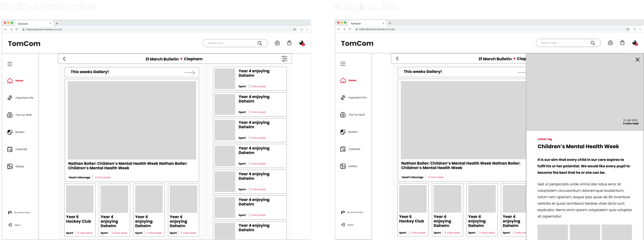Viewport: 644px width, 240px height.
Task: Click Article Tag label in article panel
Action: pos(545,139)
